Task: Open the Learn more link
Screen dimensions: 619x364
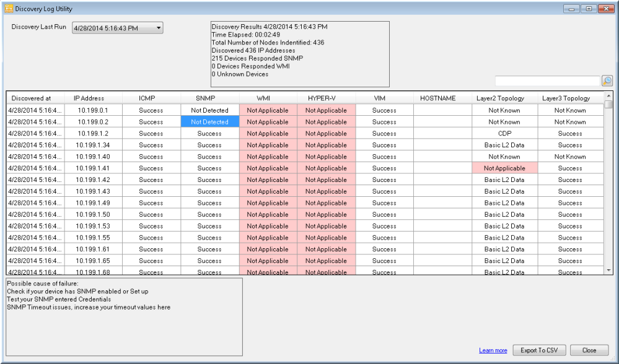Action: pos(493,350)
